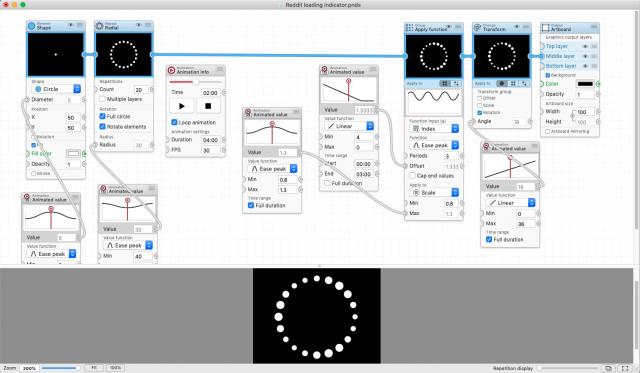640x373 pixels.
Task: Click the 100% zoom button
Action: click(x=116, y=368)
